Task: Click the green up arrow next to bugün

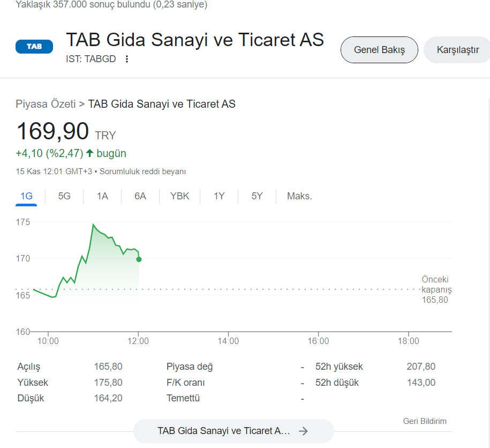Action: coord(89,153)
